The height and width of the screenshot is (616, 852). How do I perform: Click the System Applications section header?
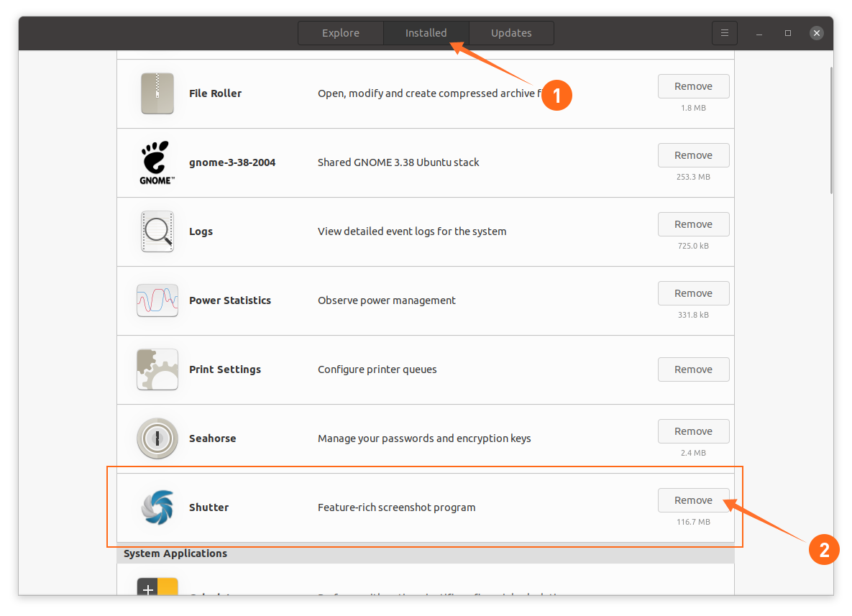(426, 553)
